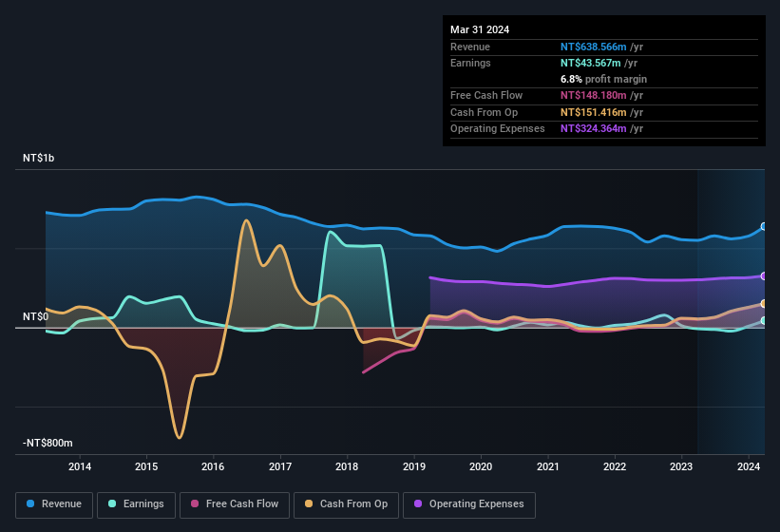Click the 2021 x-axis label
The height and width of the screenshot is (532, 780).
point(547,466)
